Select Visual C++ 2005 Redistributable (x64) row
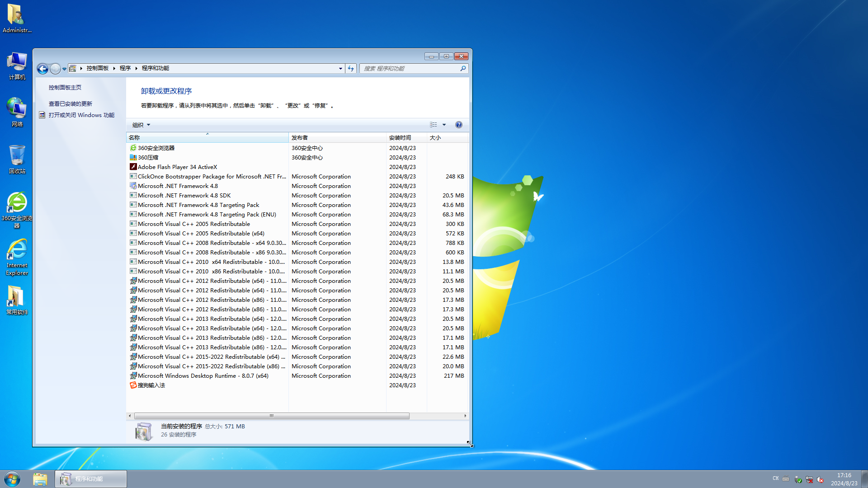 pyautogui.click(x=297, y=234)
